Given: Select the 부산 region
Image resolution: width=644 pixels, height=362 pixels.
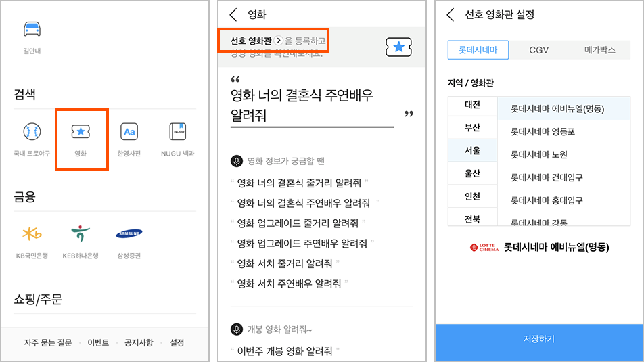Looking at the screenshot, I should (x=472, y=128).
